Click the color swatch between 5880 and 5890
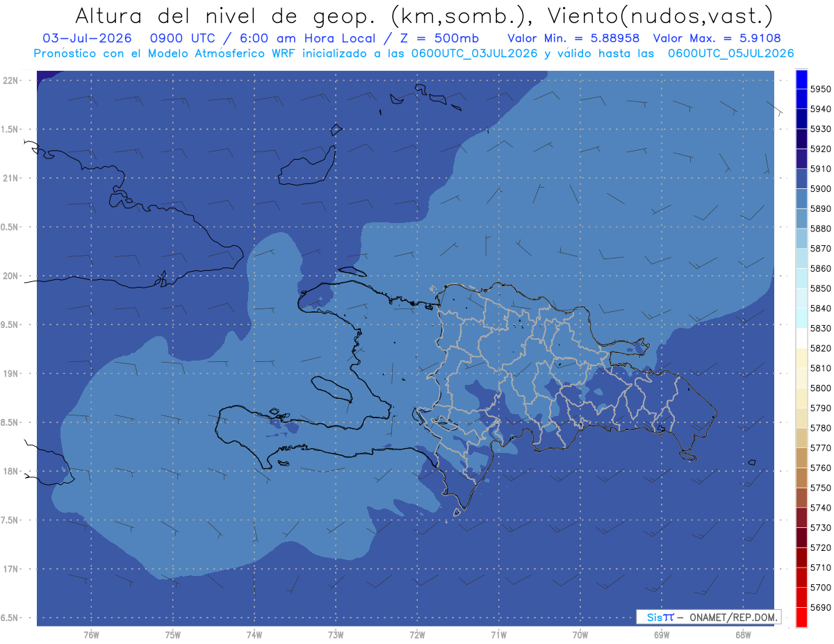Image resolution: width=834 pixels, height=644 pixels. tap(801, 219)
